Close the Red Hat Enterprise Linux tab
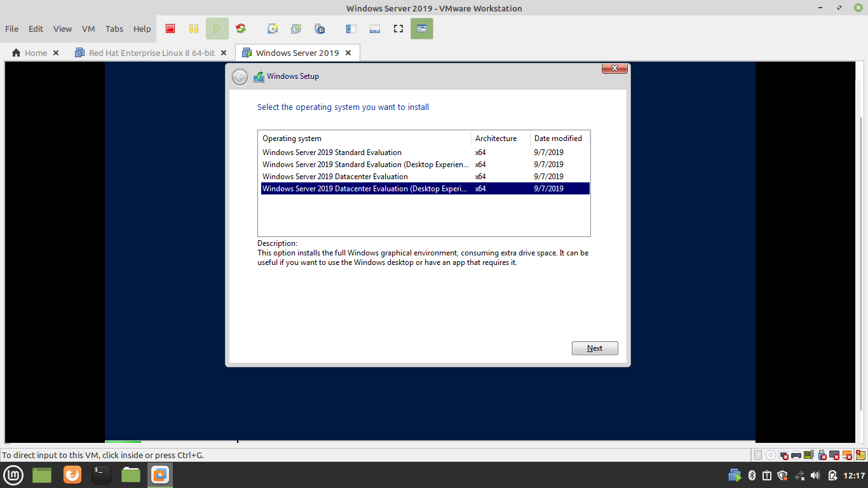868x488 pixels. 225,53
